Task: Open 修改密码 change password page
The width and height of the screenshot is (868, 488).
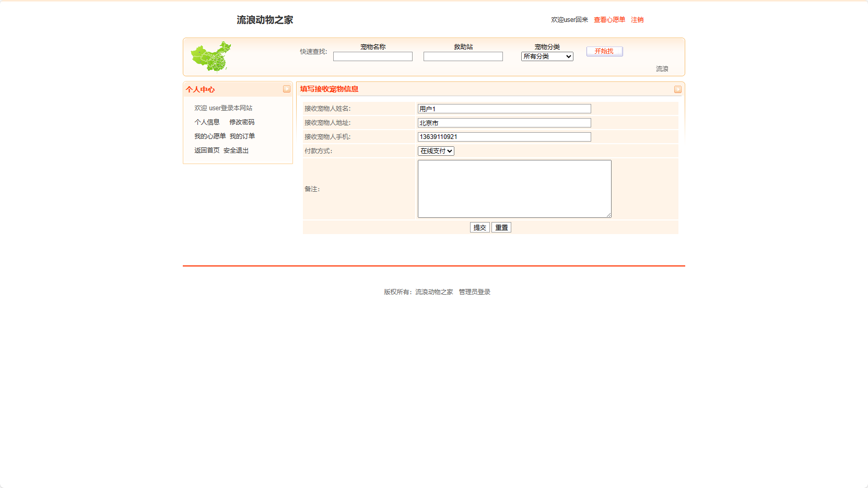Action: tap(242, 122)
